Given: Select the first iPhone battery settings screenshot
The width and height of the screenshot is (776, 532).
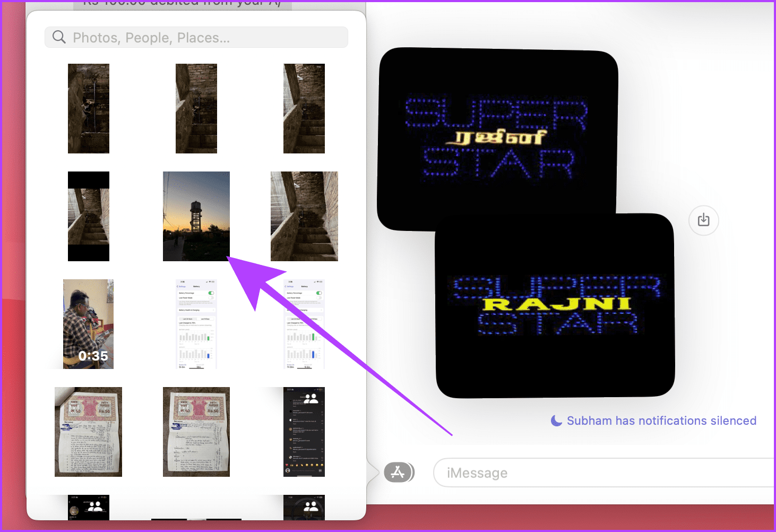Looking at the screenshot, I should coord(196,323).
